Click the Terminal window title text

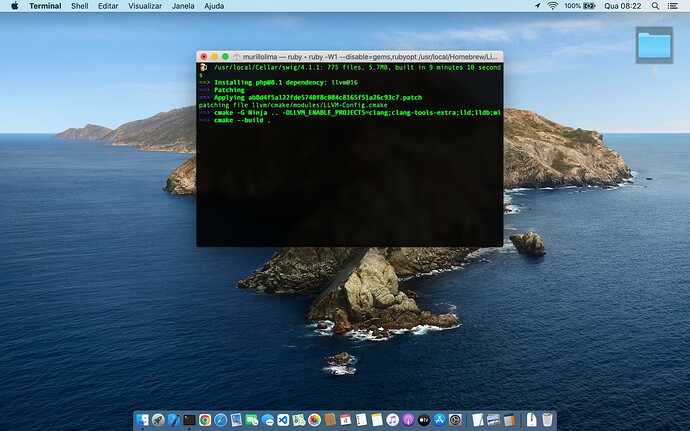coord(370,57)
